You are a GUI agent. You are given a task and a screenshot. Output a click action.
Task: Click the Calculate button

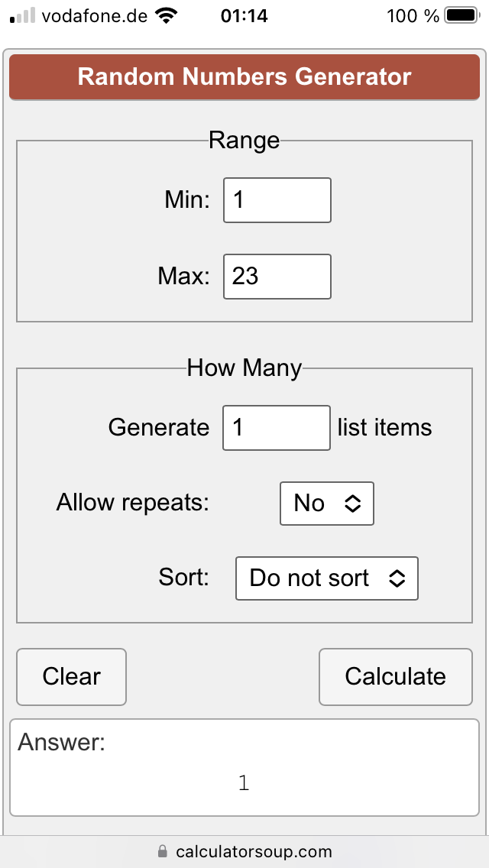pos(396,676)
